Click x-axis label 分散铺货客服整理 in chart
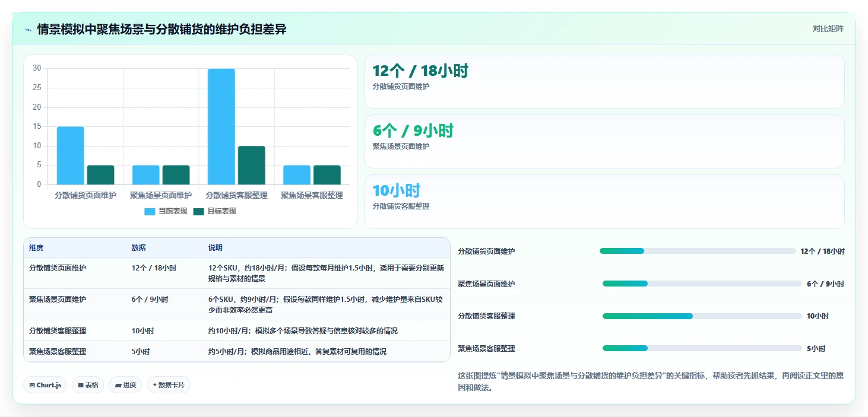This screenshot has height=417, width=868. 236,195
